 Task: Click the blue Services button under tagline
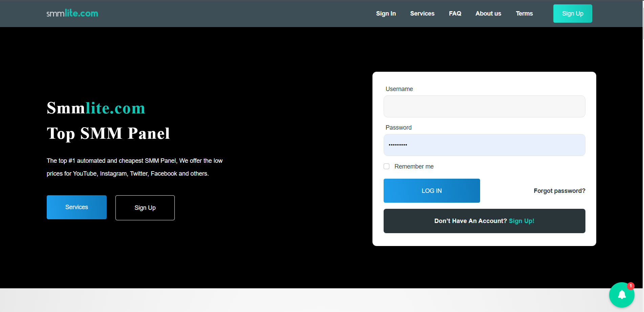(x=77, y=207)
